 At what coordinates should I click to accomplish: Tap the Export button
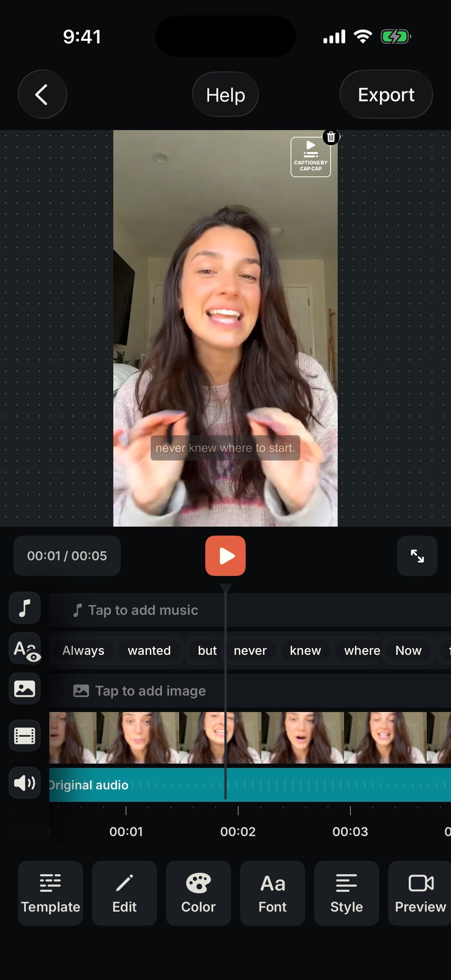(x=386, y=94)
